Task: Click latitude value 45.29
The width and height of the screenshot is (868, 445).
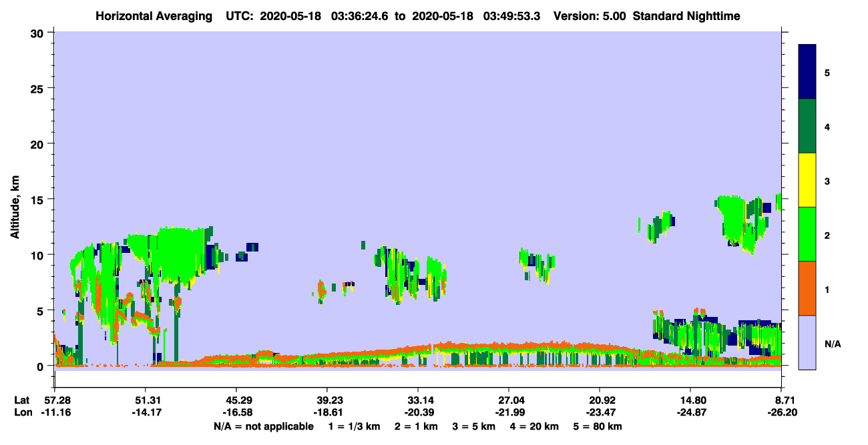Action: 236,400
